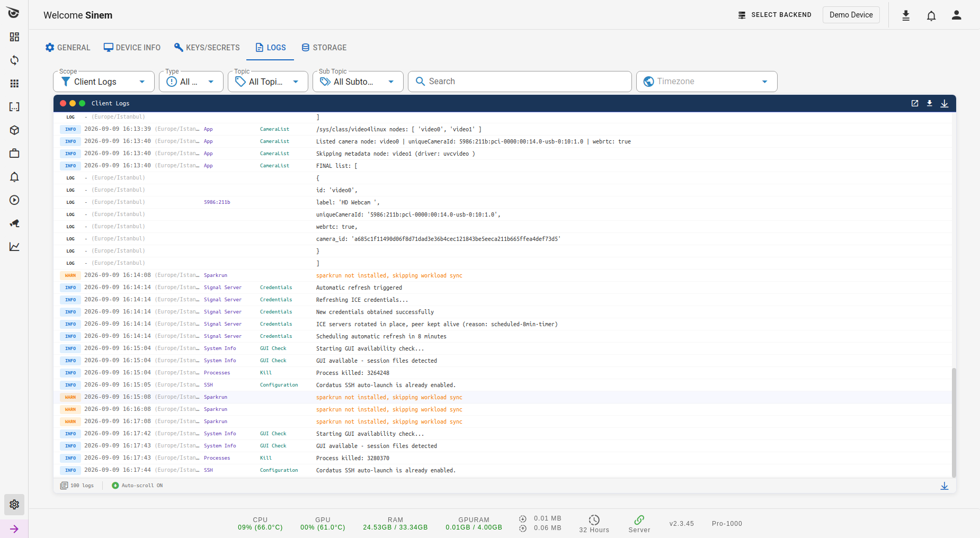The image size is (980, 538).
Task: Click the red window dot in the logs header
Action: (x=63, y=103)
